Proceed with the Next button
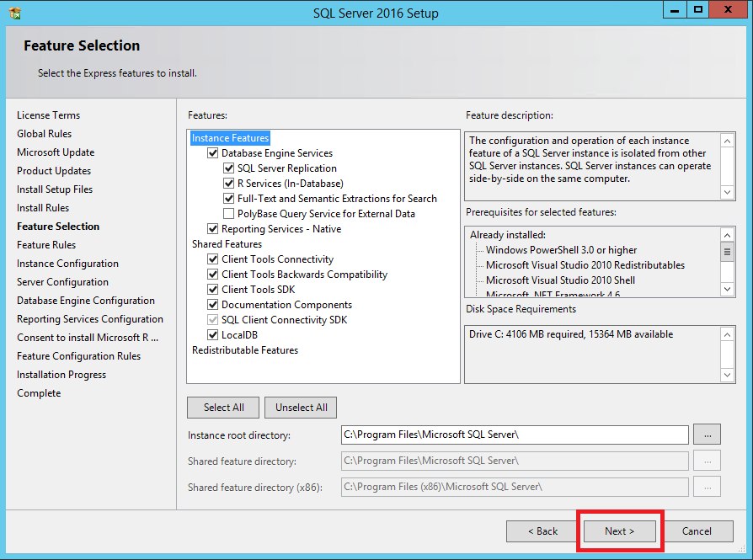 619,531
